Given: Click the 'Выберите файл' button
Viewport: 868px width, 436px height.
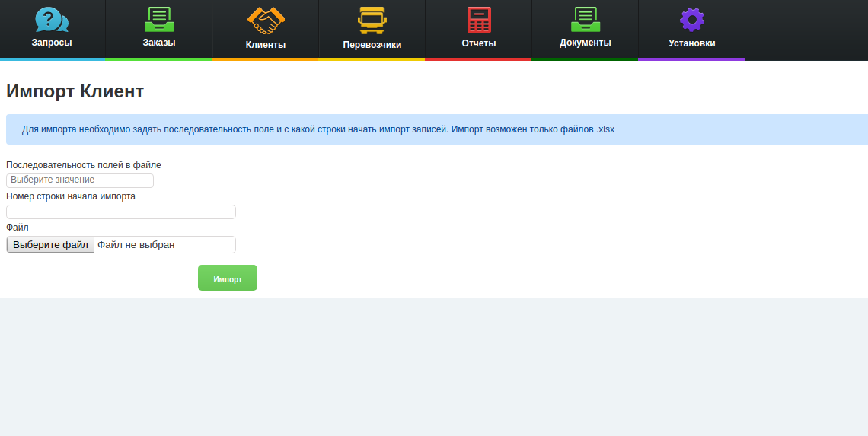Looking at the screenshot, I should click(x=50, y=244).
